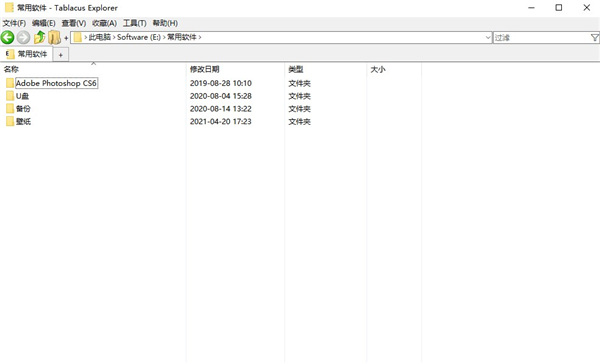Open the 帮助(H) menu
Viewport: 600px width, 364px height.
[165, 23]
